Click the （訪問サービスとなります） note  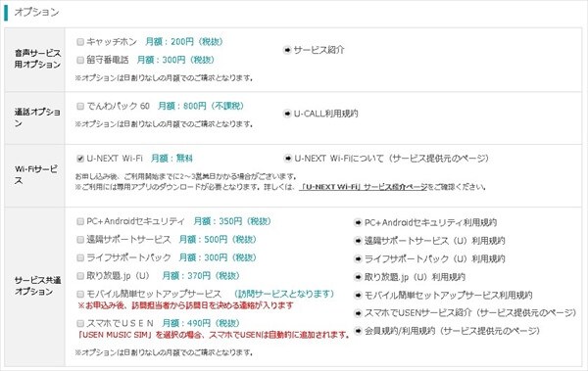pyautogui.click(x=284, y=294)
